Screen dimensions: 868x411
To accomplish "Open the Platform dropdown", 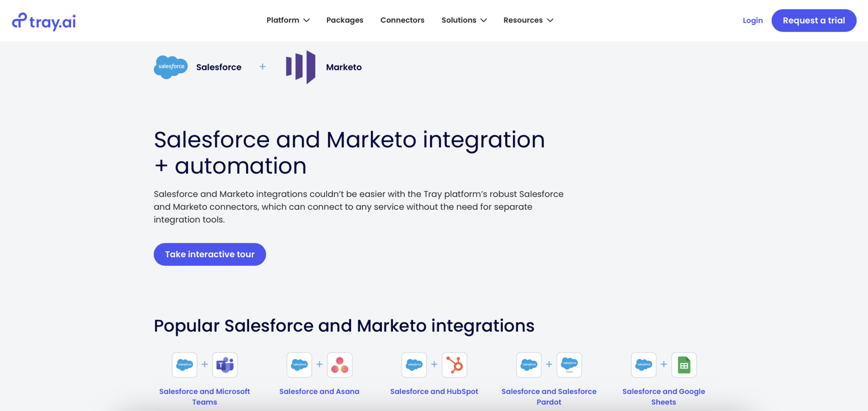I will point(288,20).
